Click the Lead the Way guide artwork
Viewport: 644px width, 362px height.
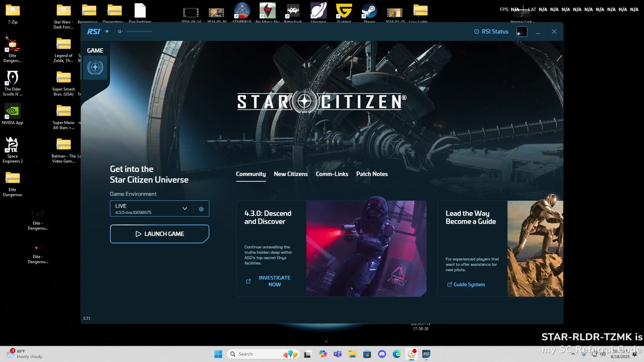point(535,248)
